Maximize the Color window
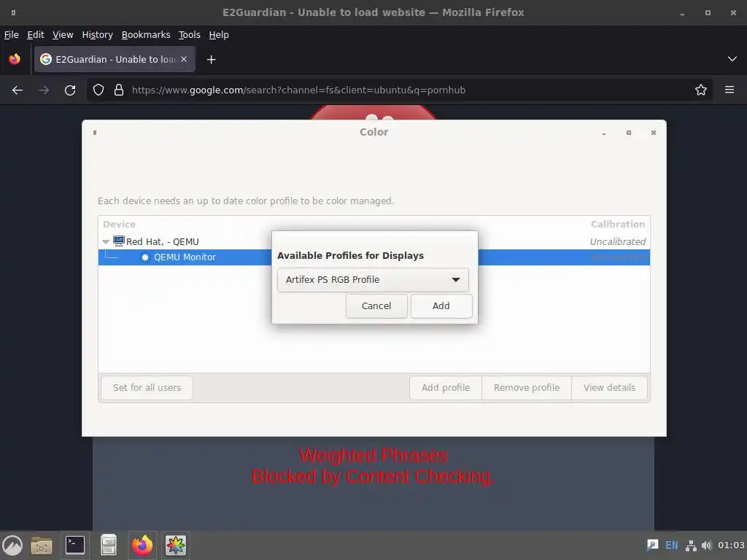 (x=629, y=133)
